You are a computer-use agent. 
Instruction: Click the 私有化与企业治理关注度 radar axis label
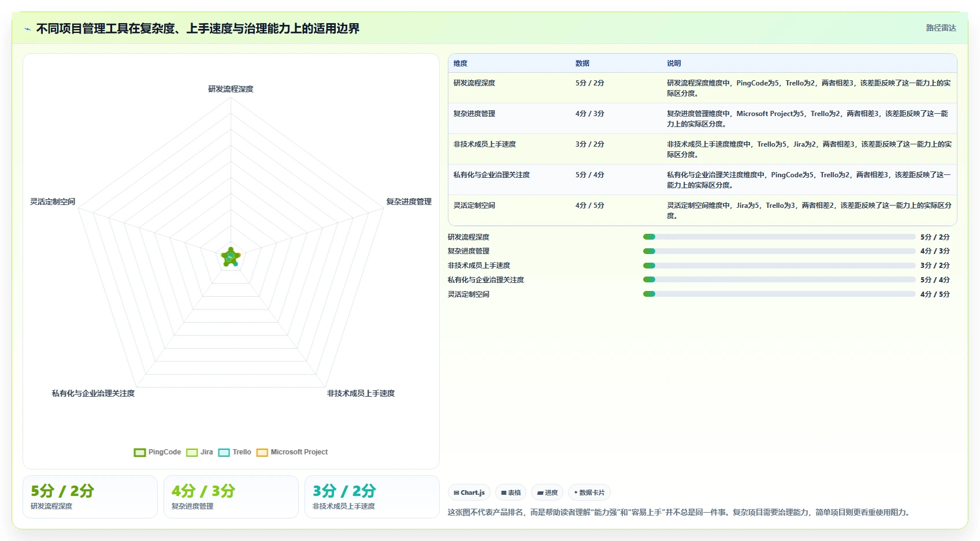tap(93, 393)
